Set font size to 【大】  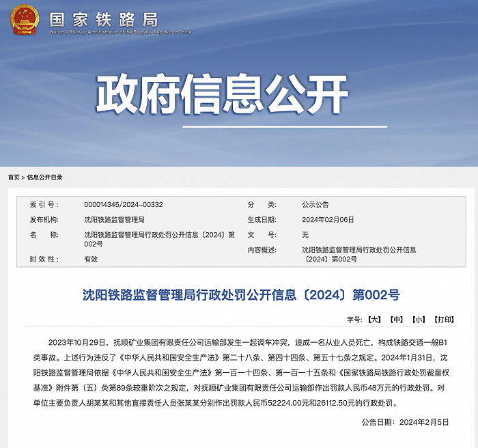(374, 319)
